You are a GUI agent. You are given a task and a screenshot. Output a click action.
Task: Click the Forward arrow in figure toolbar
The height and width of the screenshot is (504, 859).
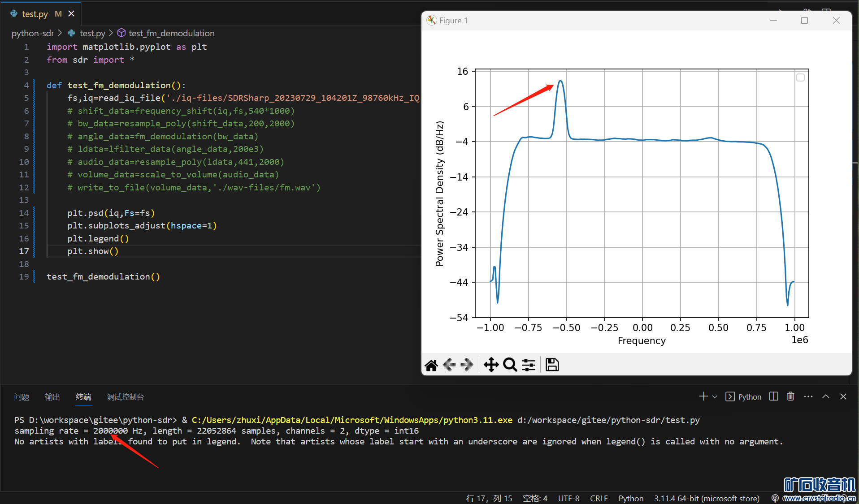click(467, 365)
